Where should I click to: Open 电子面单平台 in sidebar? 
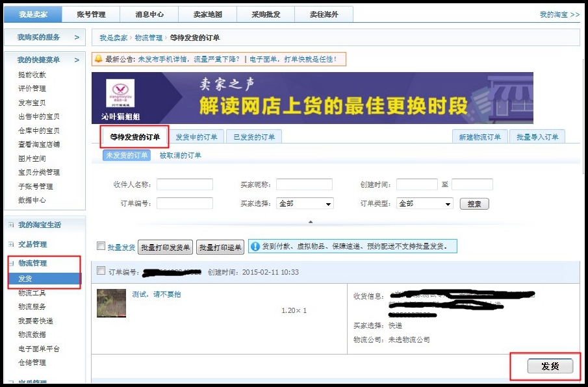click(x=39, y=349)
